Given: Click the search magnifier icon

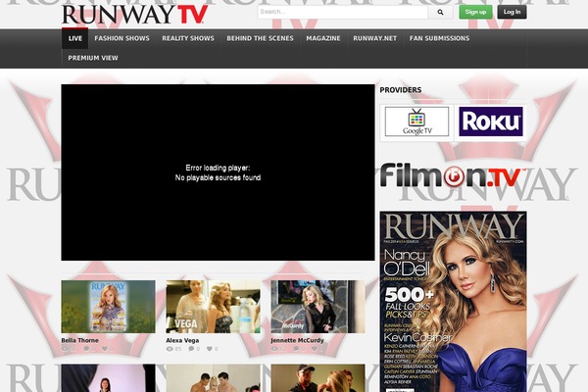Looking at the screenshot, I should (440, 12).
